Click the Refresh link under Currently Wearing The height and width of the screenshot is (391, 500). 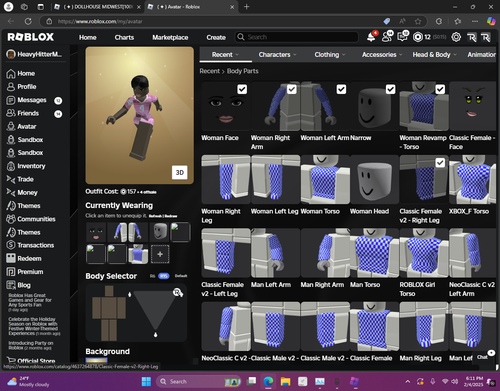pos(155,216)
